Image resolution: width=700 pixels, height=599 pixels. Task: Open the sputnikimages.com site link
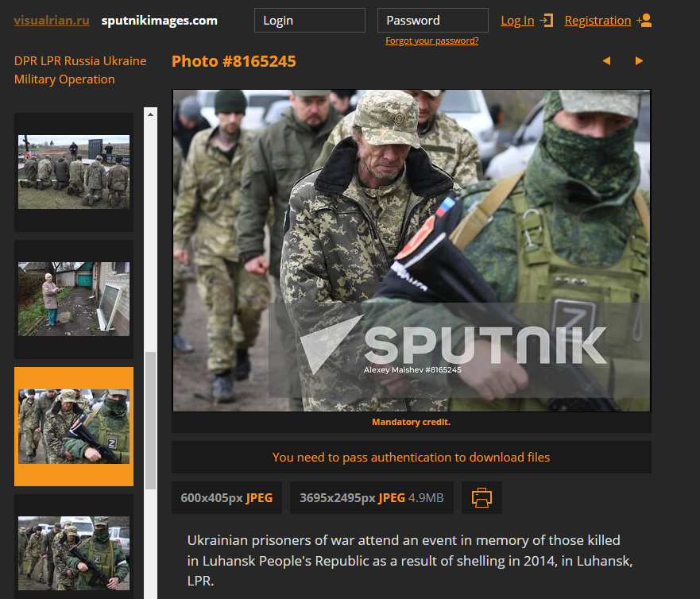click(160, 21)
